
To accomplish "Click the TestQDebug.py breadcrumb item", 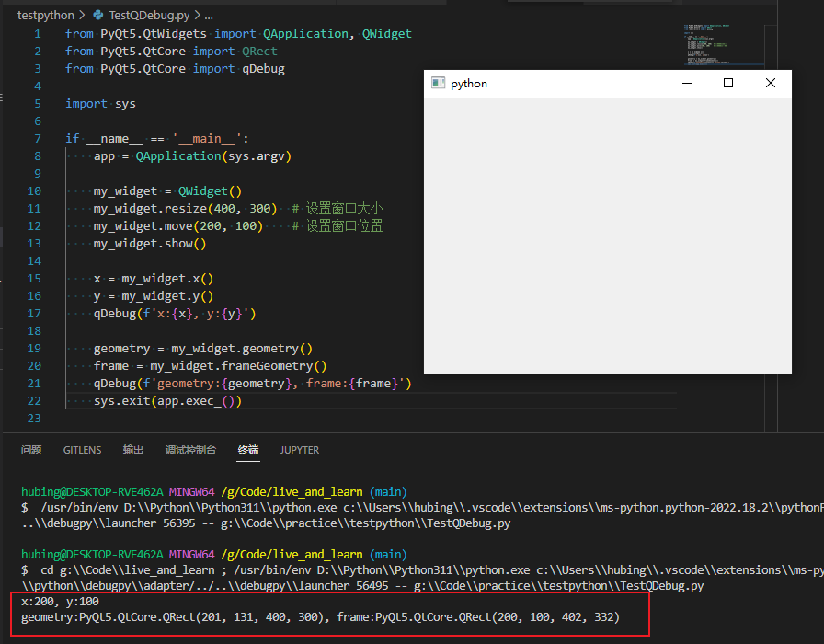I will 149,16.
